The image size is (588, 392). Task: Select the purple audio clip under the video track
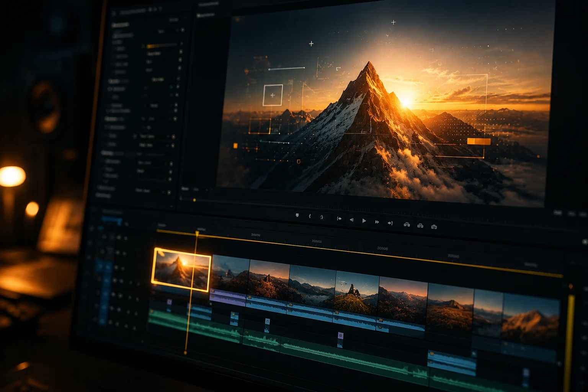click(x=228, y=297)
